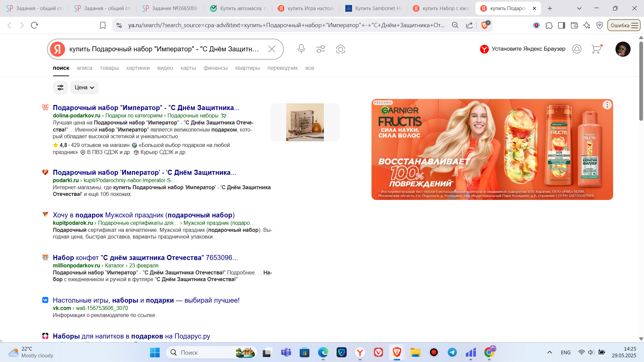Viewport: 644px width, 362px height.
Task: Click taskbar Поиск search box
Action: pyautogui.click(x=211, y=352)
